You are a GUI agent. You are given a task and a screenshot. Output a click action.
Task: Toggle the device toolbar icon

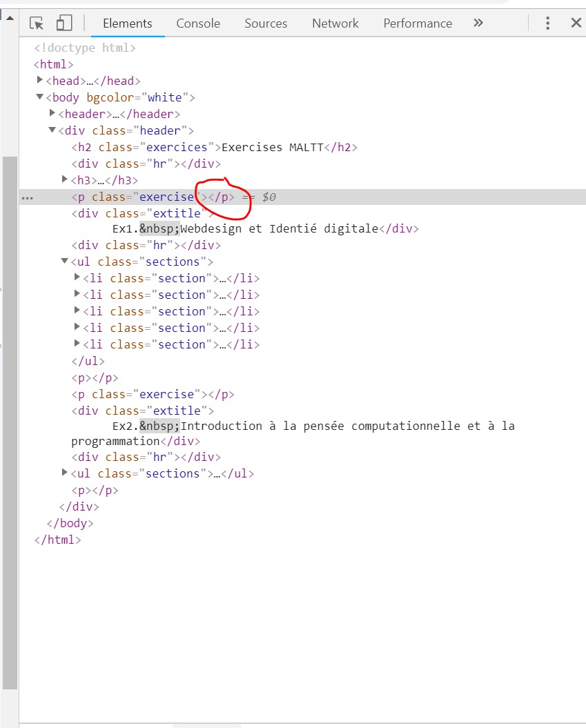click(64, 23)
